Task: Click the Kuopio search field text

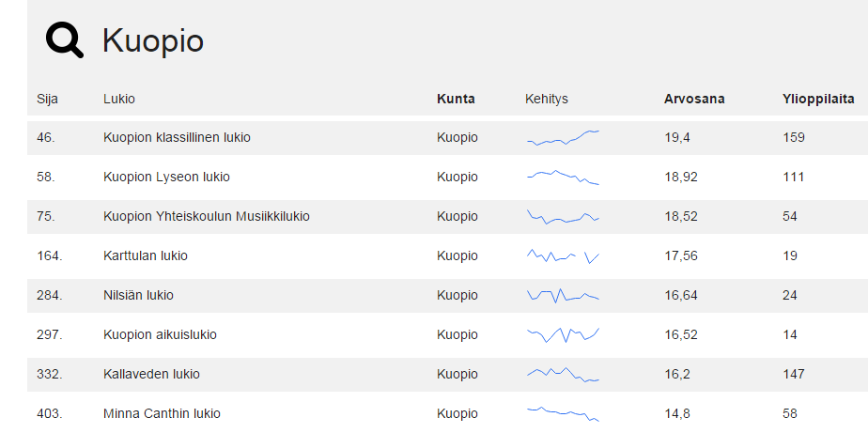Action: coord(152,40)
